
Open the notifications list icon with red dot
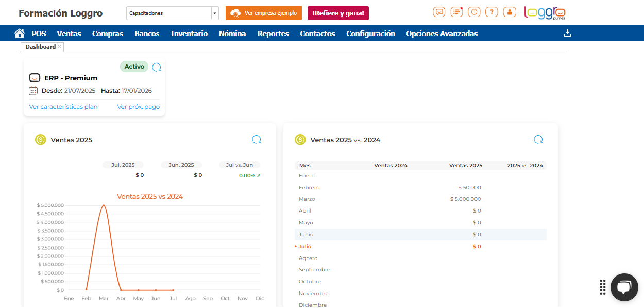pyautogui.click(x=456, y=12)
